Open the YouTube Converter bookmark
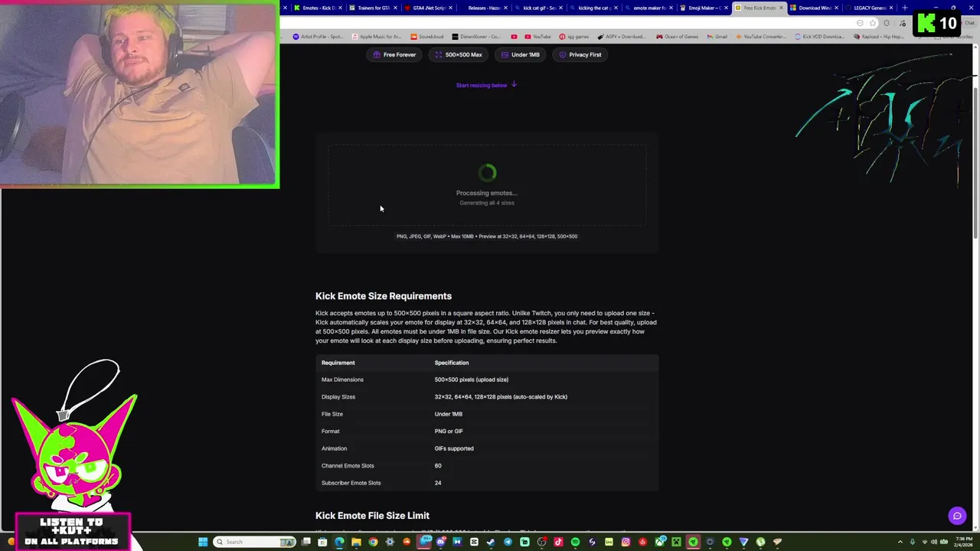Image resolution: width=980 pixels, height=551 pixels. (760, 37)
